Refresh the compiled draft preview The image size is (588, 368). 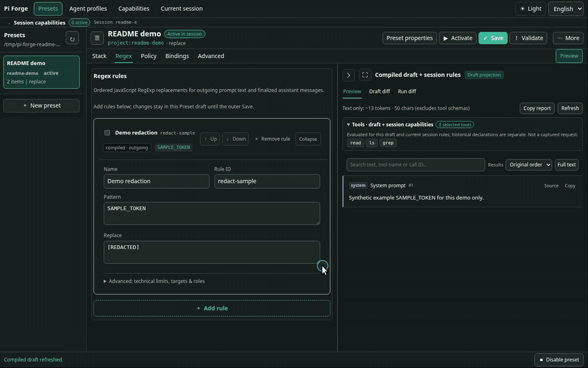point(570,108)
